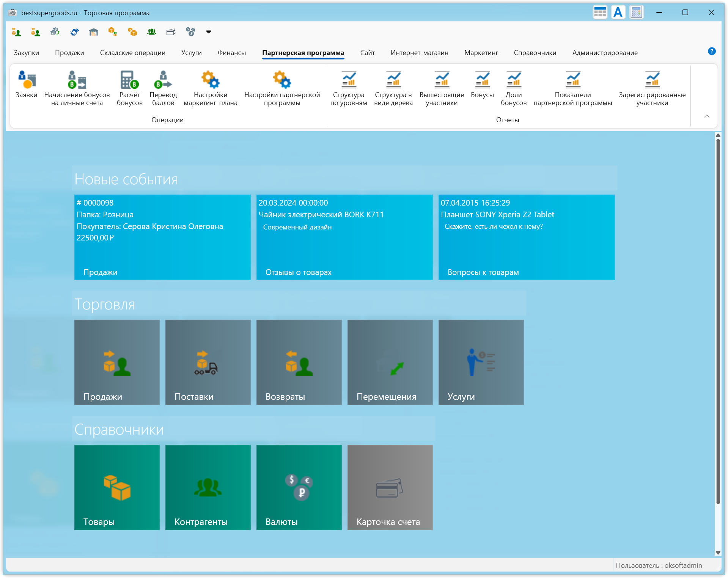728x578 pixels.
Task: Click the vertical scrollbar down arrow
Action: coord(718,553)
